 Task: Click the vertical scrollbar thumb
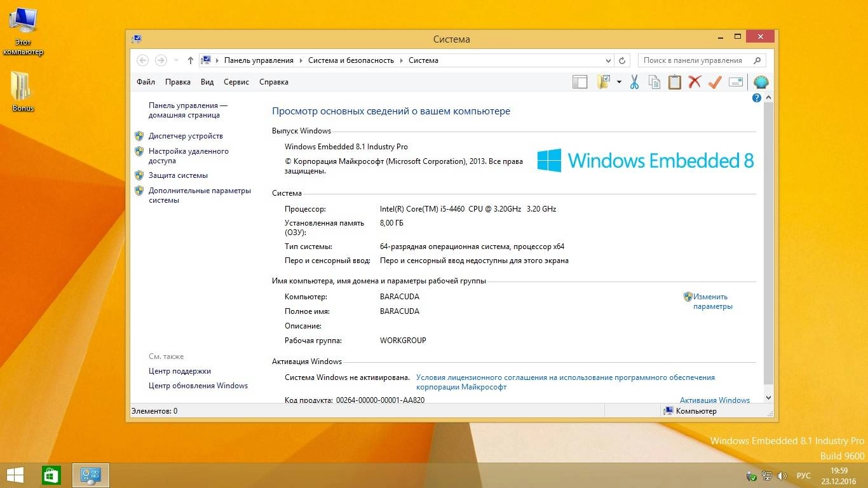(768, 243)
